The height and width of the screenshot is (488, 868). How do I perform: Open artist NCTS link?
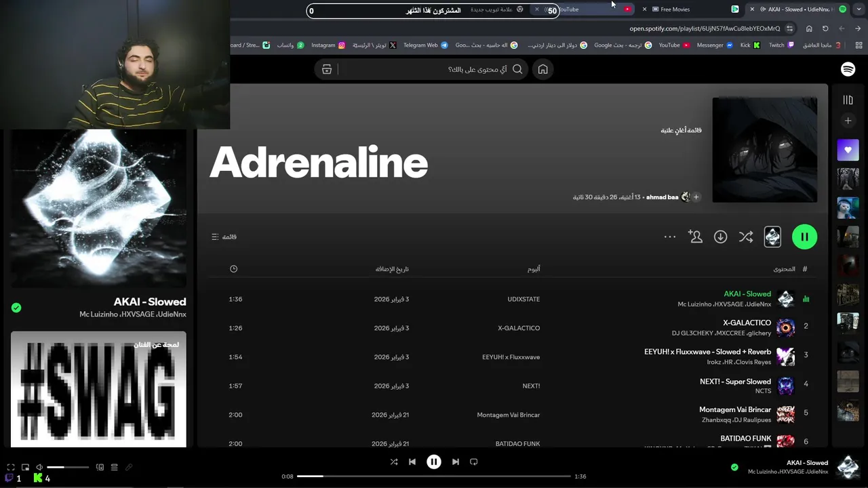coord(763,391)
